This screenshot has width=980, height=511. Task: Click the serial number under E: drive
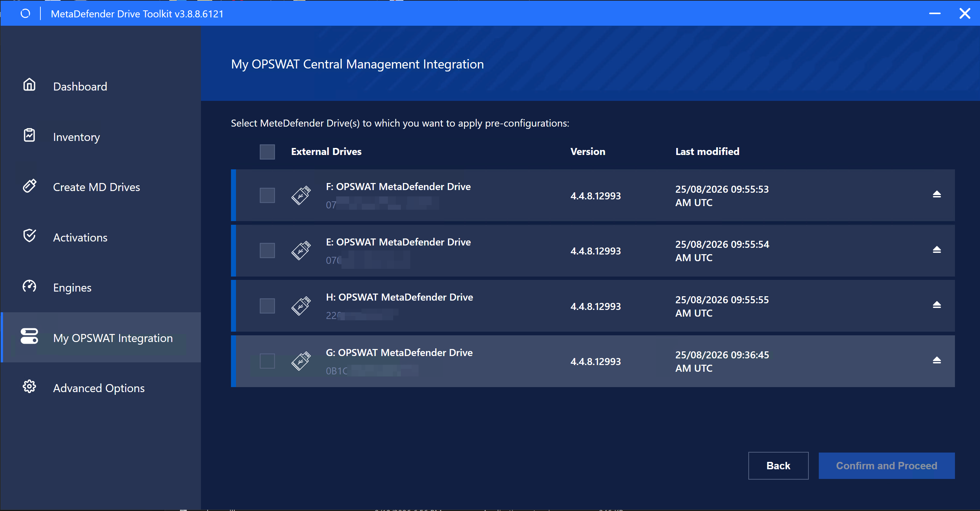click(x=368, y=260)
